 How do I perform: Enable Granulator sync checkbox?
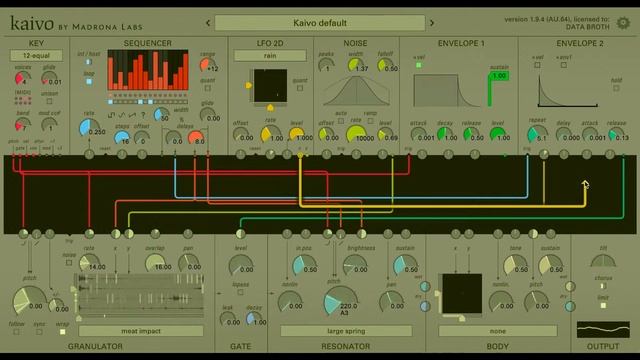click(39, 332)
